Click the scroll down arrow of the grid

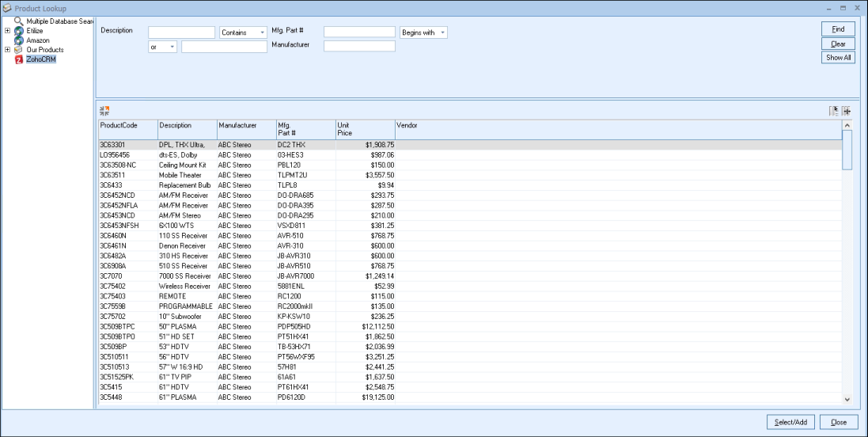click(x=847, y=400)
